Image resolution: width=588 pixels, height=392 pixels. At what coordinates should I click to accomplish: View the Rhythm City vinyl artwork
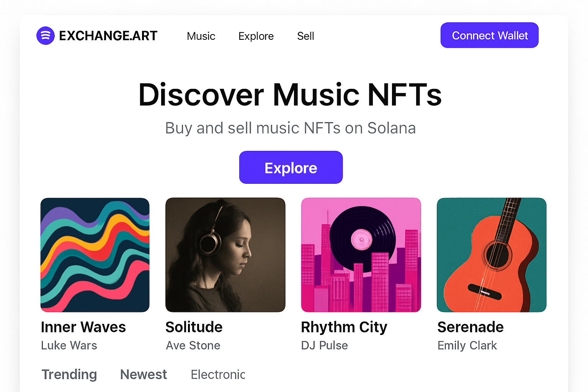pyautogui.click(x=361, y=255)
